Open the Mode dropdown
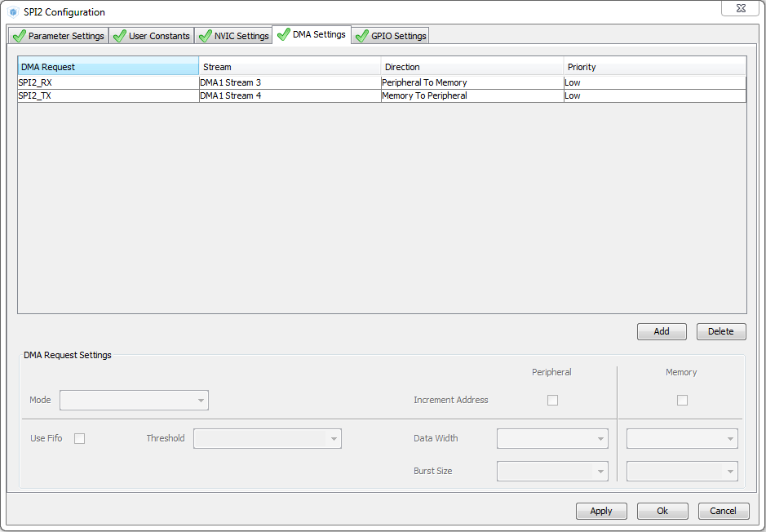Screen dimensions: 766x532 (x=134, y=400)
